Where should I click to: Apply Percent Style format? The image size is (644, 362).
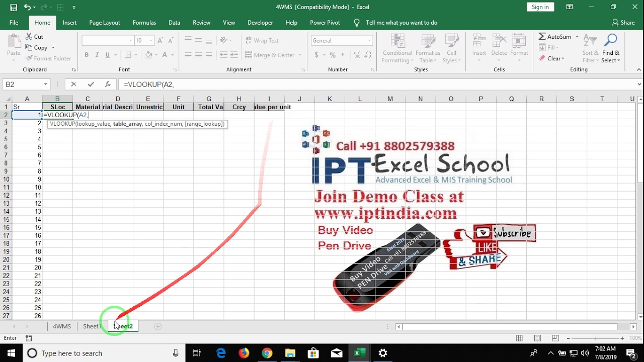333,55
